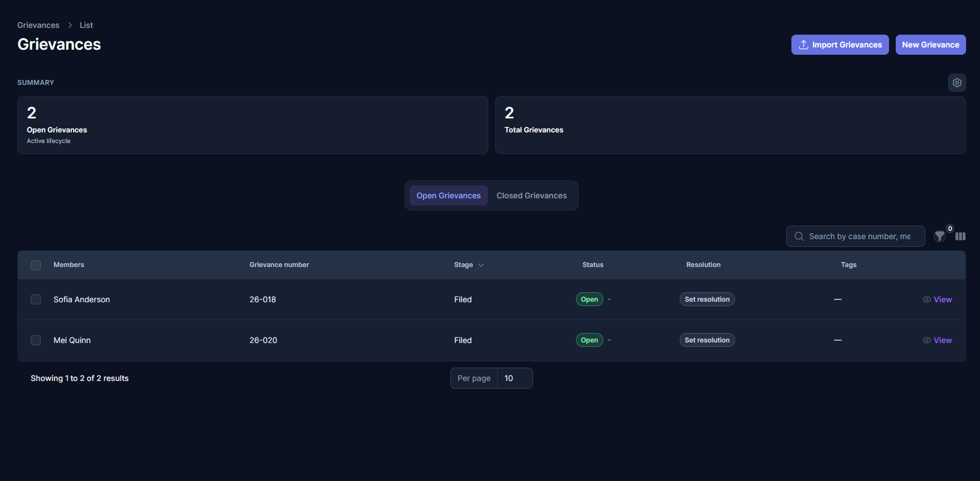Click grievance number 26-020
The width and height of the screenshot is (980, 481).
pyautogui.click(x=263, y=340)
